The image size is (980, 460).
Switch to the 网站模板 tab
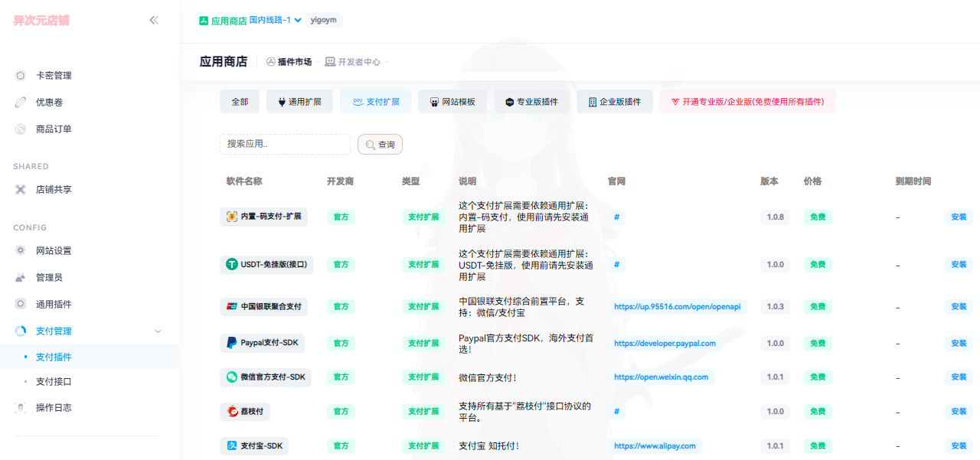point(452,100)
